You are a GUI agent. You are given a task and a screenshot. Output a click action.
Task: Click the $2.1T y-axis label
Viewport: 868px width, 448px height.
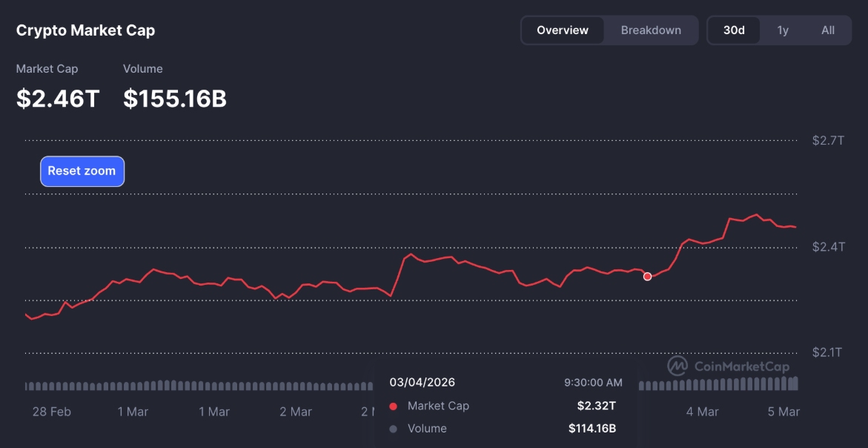pyautogui.click(x=827, y=352)
